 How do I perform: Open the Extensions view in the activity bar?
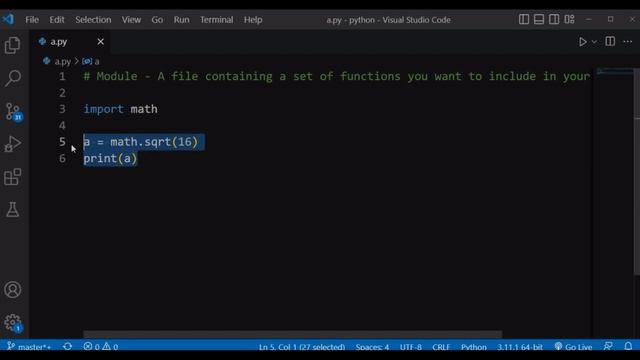(12, 177)
